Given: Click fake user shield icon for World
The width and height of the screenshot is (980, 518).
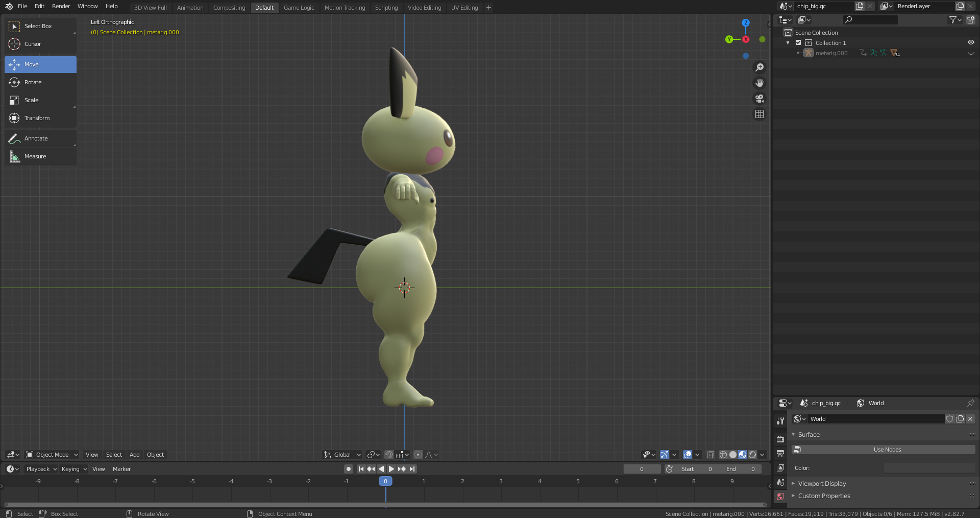Looking at the screenshot, I should (x=949, y=419).
